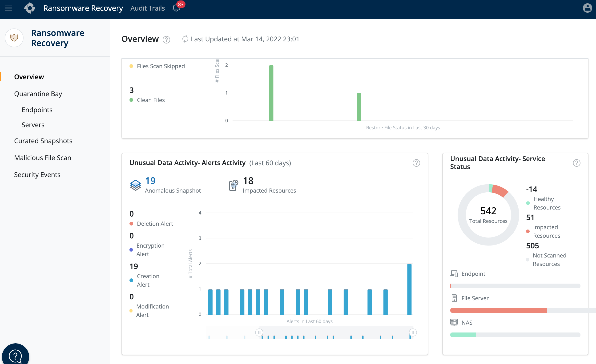Click the 19 Anomalous Snapshot link
This screenshot has height=364, width=596.
point(150,181)
